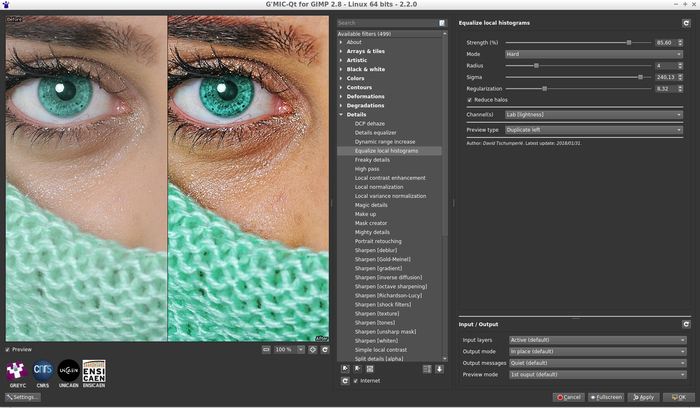
Task: Click the refresh preview icon under image
Action: tap(324, 349)
